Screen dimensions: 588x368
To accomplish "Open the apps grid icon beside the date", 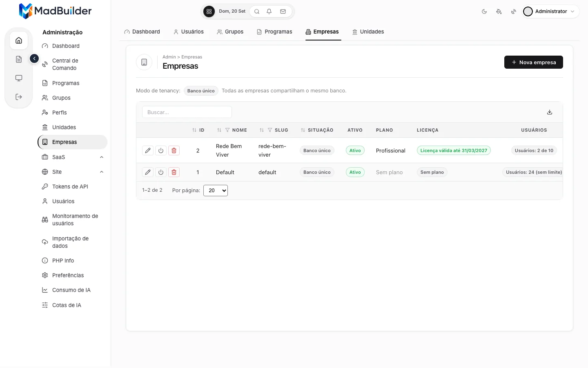I will (x=209, y=11).
